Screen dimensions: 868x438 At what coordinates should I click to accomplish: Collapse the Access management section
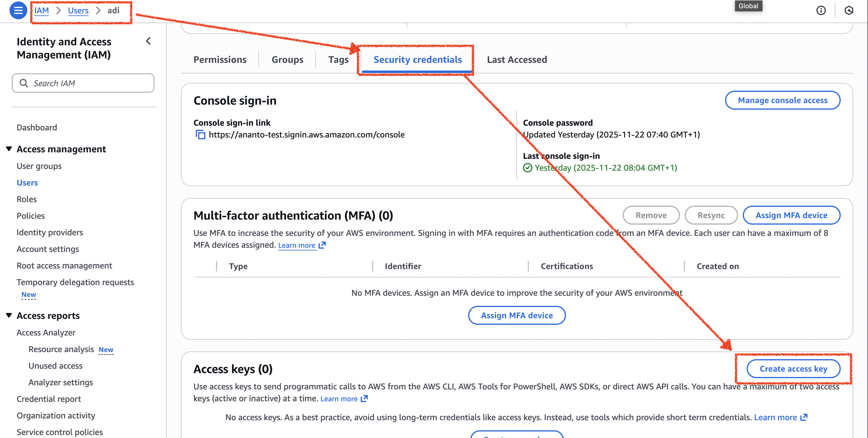[x=9, y=148]
